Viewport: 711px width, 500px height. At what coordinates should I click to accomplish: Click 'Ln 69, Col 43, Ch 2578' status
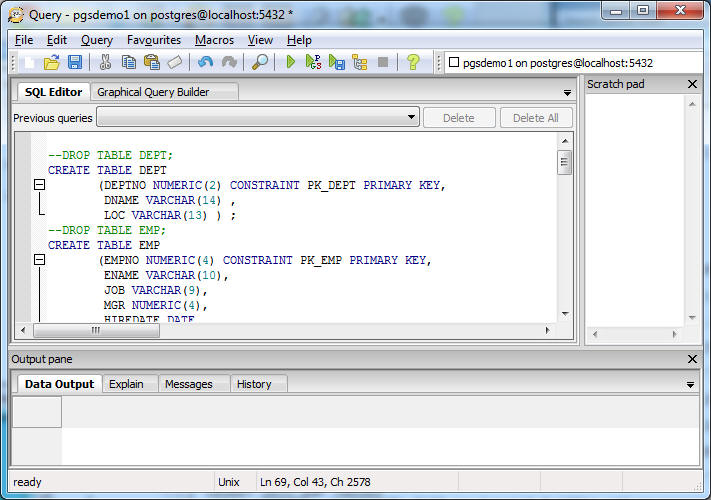[315, 482]
